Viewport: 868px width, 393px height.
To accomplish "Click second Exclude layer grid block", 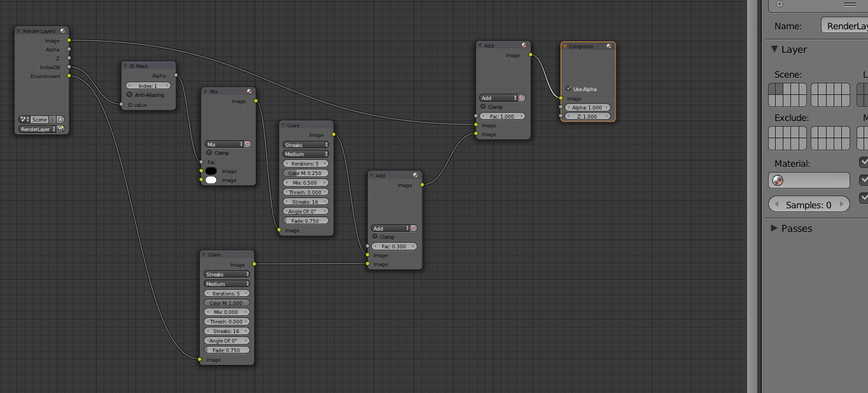I will [830, 138].
